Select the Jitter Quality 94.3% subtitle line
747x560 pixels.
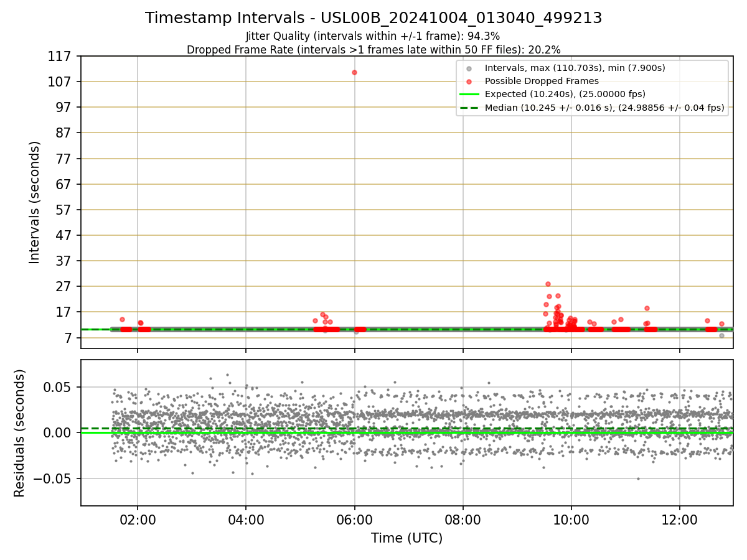pyautogui.click(x=373, y=36)
